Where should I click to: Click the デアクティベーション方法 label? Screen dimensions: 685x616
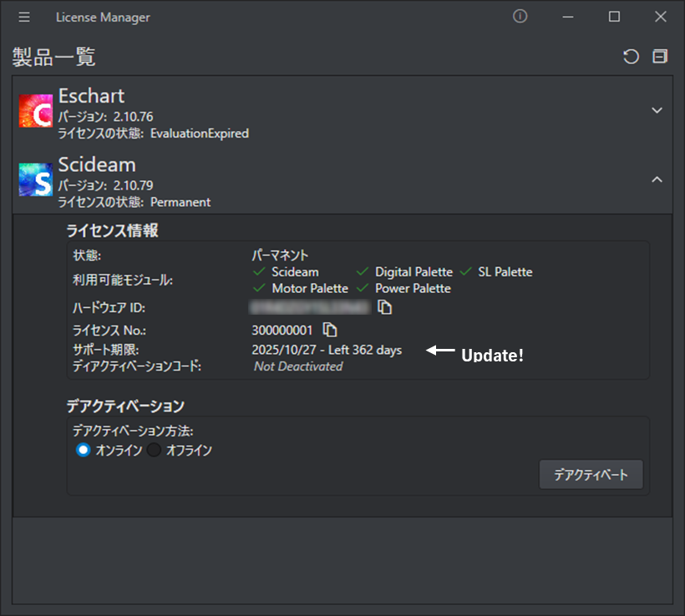click(133, 432)
